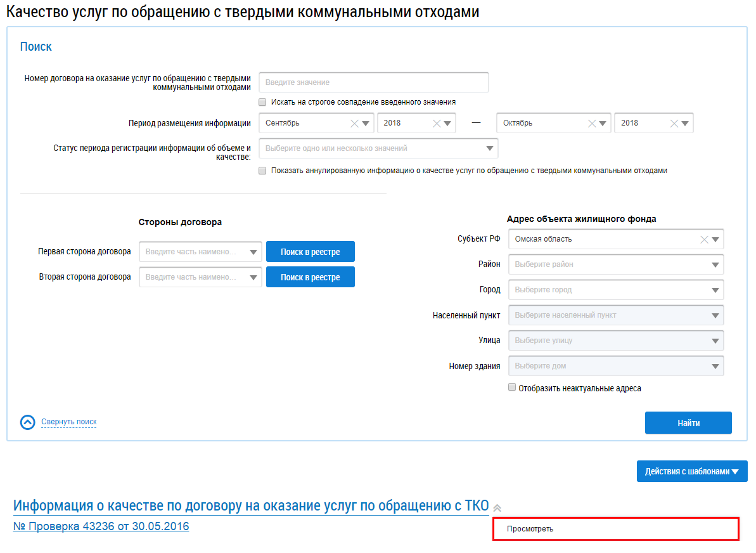The width and height of the screenshot is (756, 553).
Task: Clear the Октябрь end month selection
Action: (592, 124)
